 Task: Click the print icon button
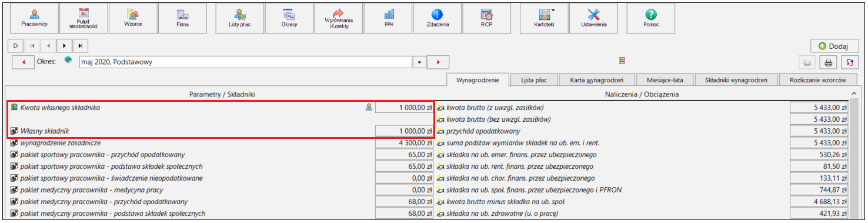[829, 63]
